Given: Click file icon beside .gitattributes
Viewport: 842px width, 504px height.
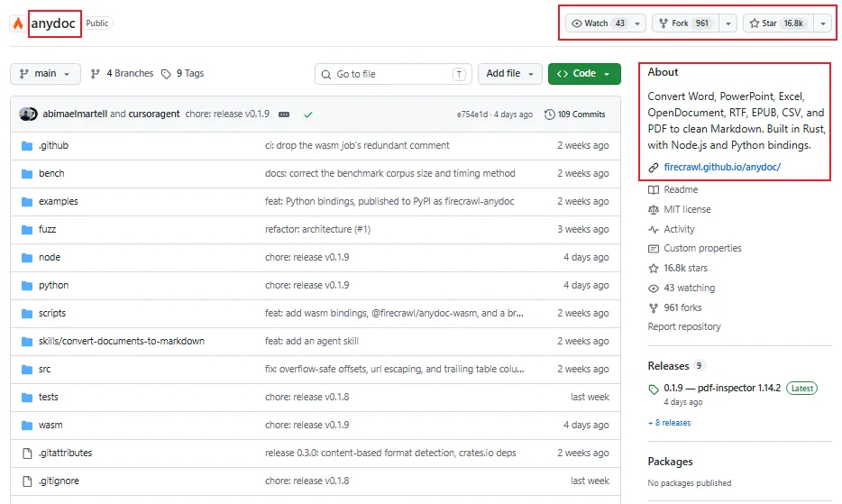Looking at the screenshot, I should pyautogui.click(x=27, y=453).
